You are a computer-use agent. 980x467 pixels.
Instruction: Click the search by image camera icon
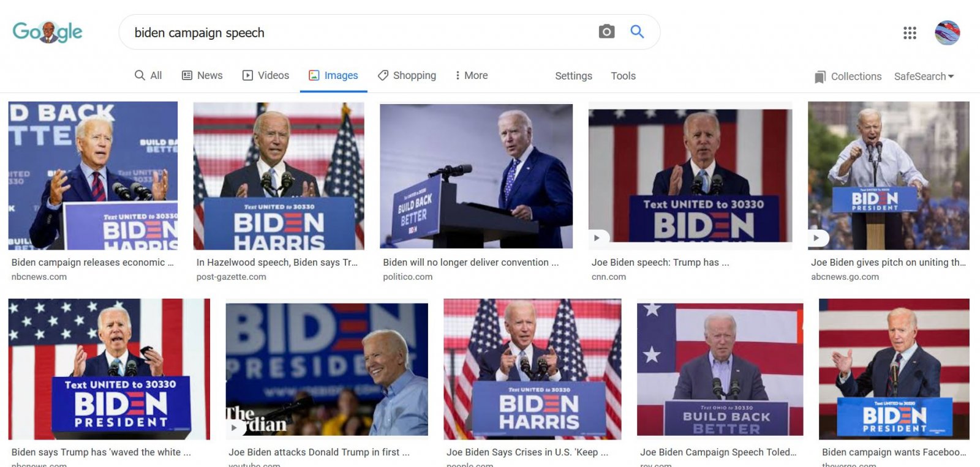606,31
